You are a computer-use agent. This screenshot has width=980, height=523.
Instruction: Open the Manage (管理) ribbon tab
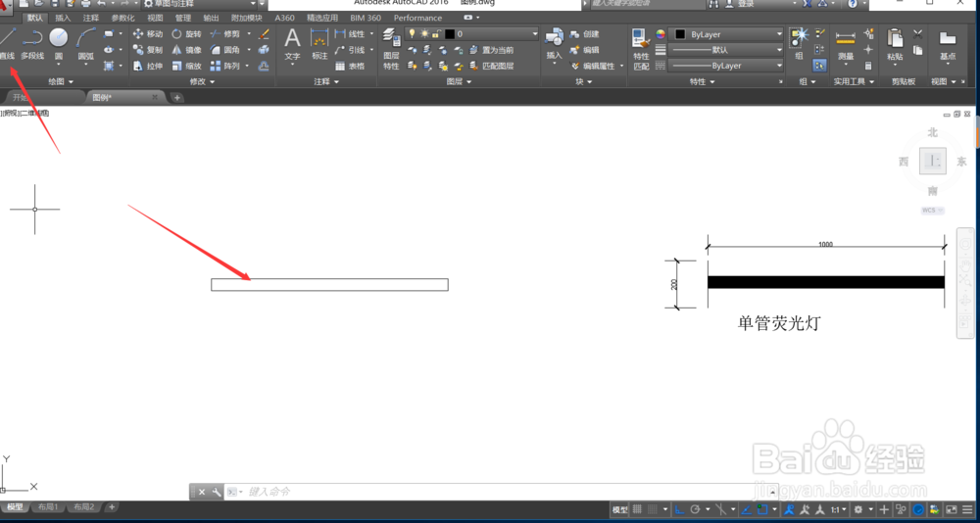coord(183,18)
